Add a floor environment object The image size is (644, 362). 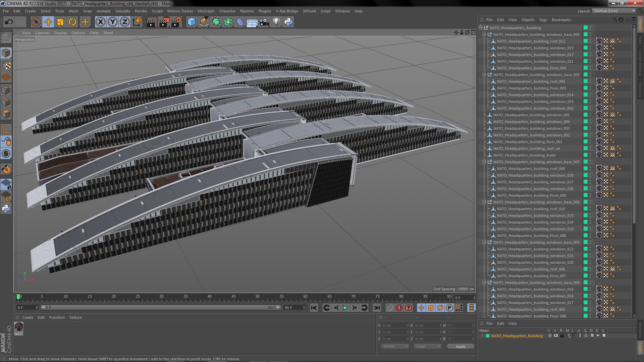(x=252, y=22)
